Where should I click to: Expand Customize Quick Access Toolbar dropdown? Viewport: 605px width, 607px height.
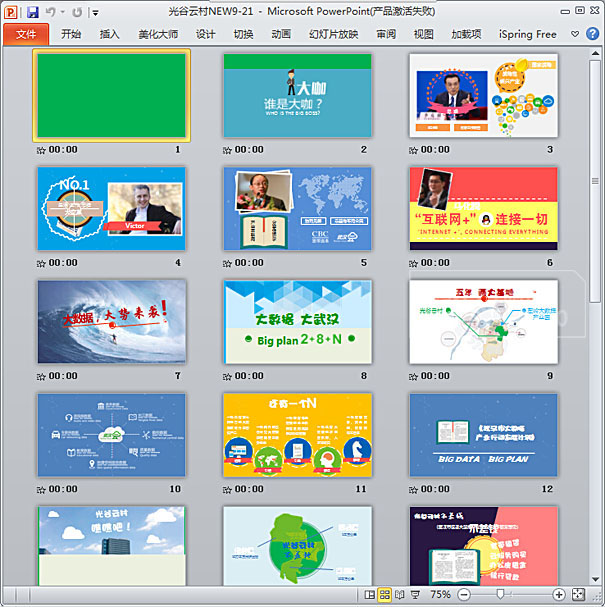pyautogui.click(x=95, y=13)
